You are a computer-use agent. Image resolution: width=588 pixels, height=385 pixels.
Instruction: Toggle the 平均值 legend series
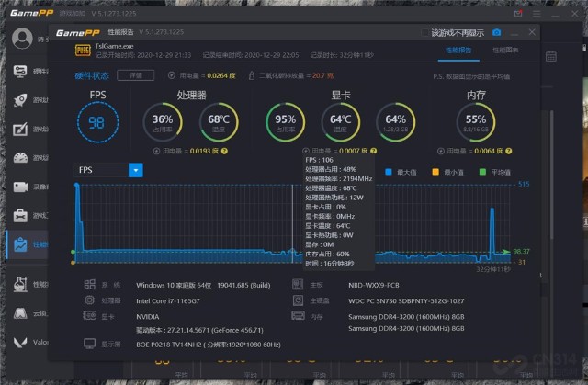click(483, 171)
